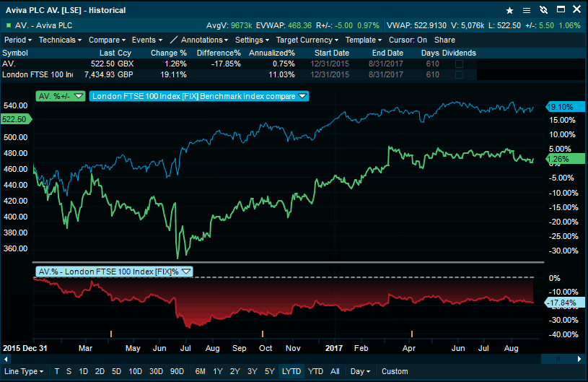Open the Target Currency menu
588x382 pixels.
[x=307, y=40]
